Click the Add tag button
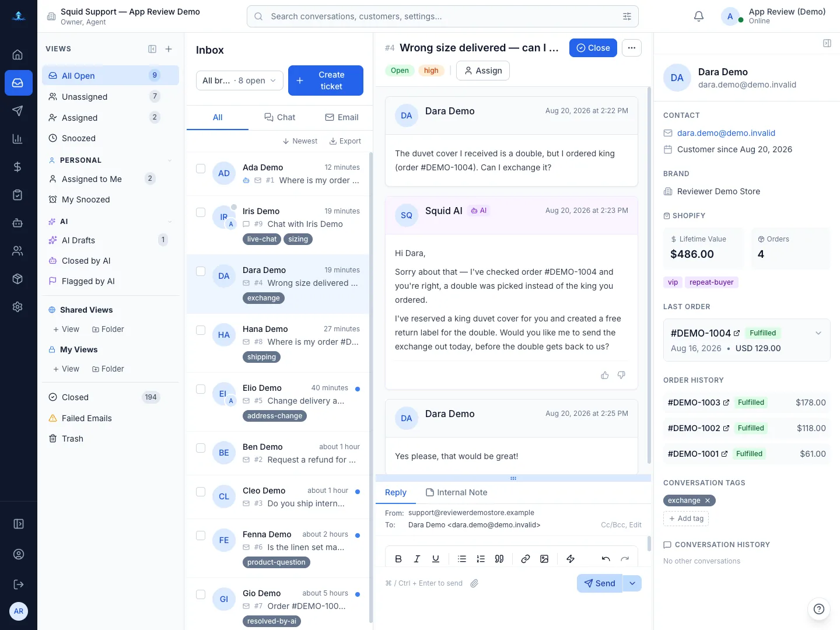The height and width of the screenshot is (630, 840). point(686,519)
